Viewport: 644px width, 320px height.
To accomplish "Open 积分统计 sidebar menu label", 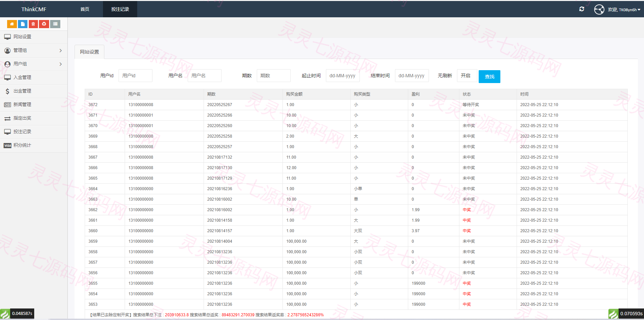I will 22,145.
